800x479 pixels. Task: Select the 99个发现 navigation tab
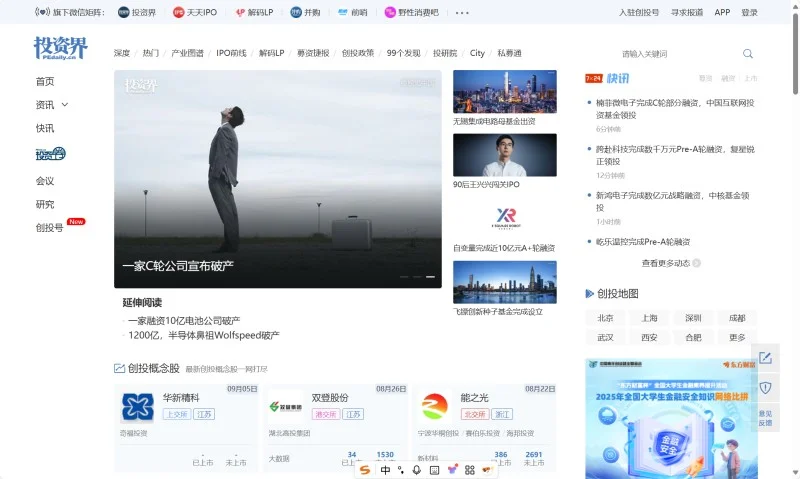click(404, 53)
